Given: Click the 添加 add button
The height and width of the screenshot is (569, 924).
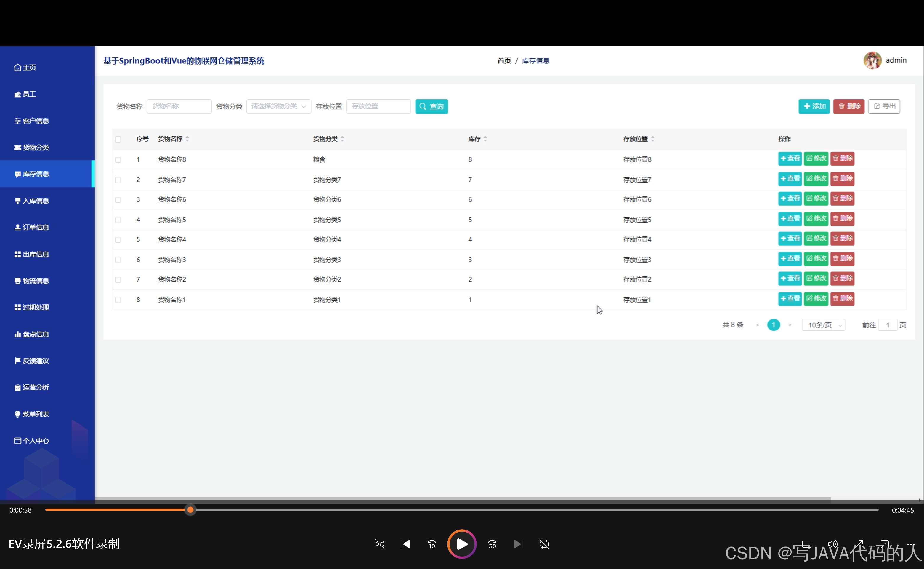Looking at the screenshot, I should click(814, 106).
